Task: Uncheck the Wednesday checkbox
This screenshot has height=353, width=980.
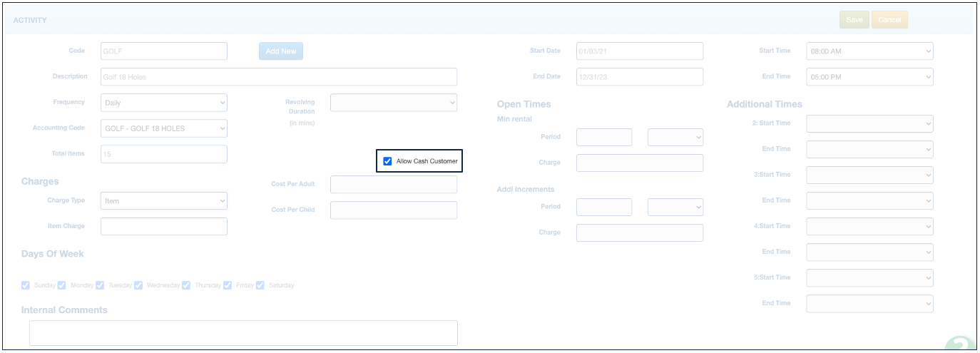Action: [x=138, y=285]
